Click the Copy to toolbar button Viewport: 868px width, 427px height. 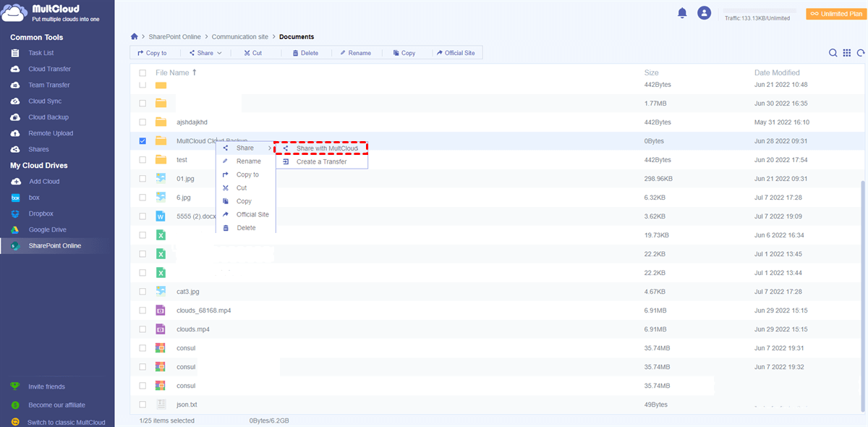153,53
